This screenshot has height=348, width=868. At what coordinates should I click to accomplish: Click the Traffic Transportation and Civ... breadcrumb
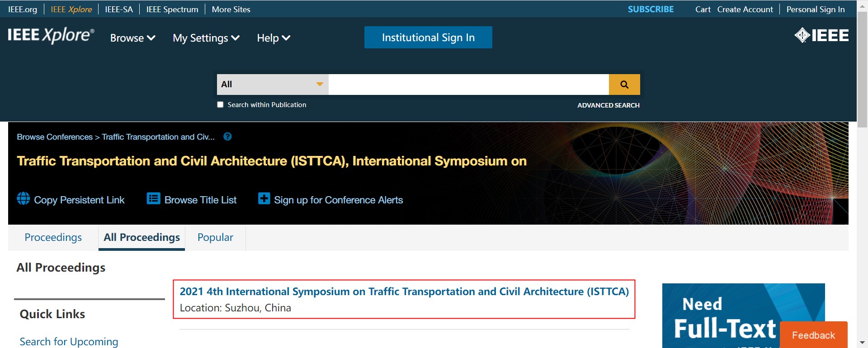[x=158, y=136]
